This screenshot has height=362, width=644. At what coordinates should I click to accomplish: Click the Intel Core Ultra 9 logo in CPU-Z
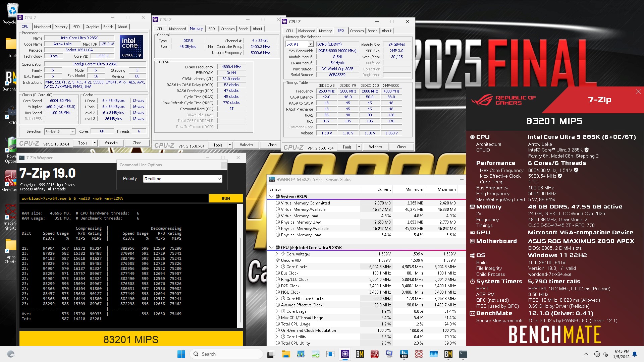point(131,47)
